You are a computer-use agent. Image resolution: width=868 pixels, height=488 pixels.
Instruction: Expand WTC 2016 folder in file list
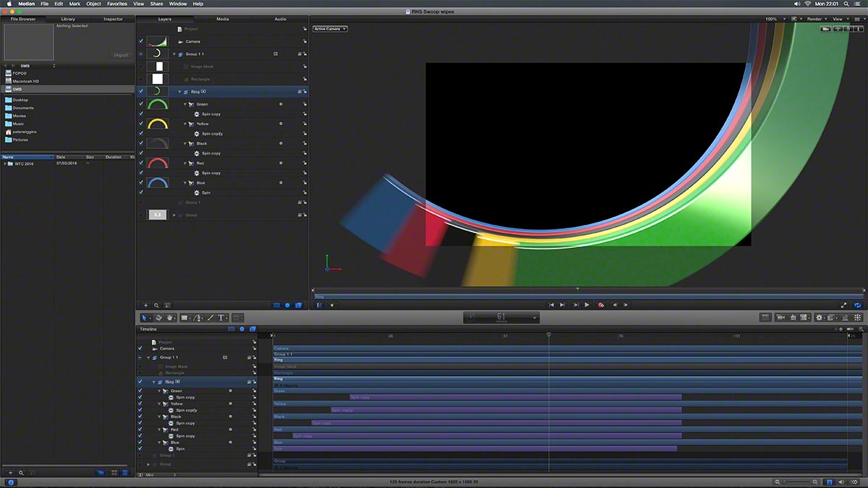point(6,163)
